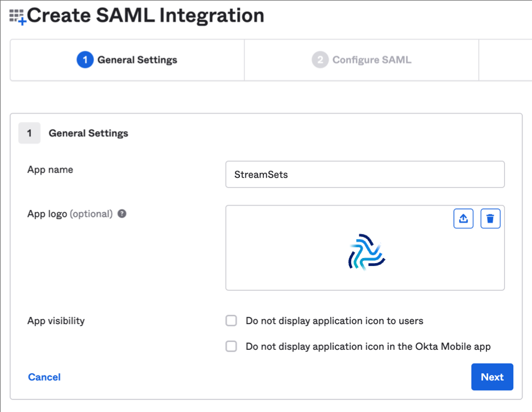This screenshot has height=412, width=532.
Task: Open the General Settings step tab
Action: point(127,60)
